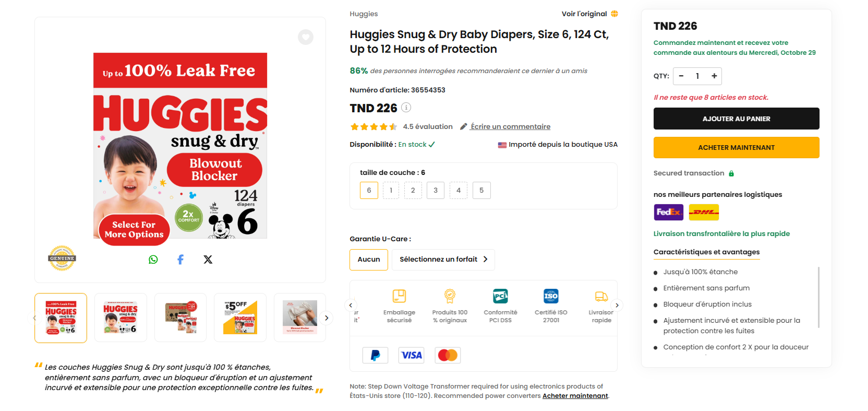Click globe icon beside Voir l'original
The width and height of the screenshot is (868, 411).
click(x=614, y=14)
